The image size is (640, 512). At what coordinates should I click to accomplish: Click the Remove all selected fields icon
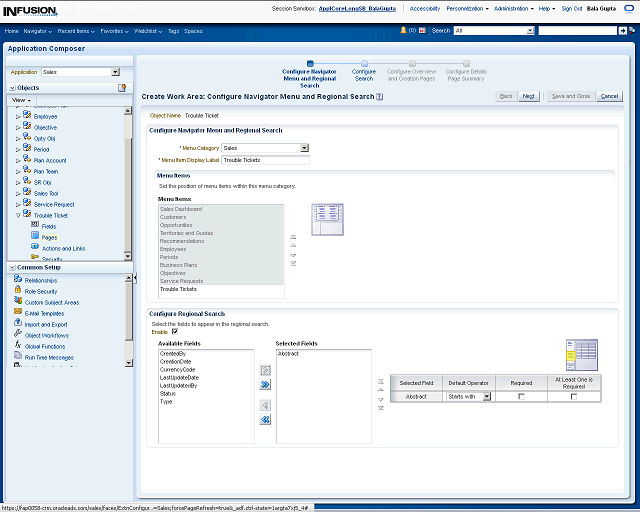coord(265,420)
